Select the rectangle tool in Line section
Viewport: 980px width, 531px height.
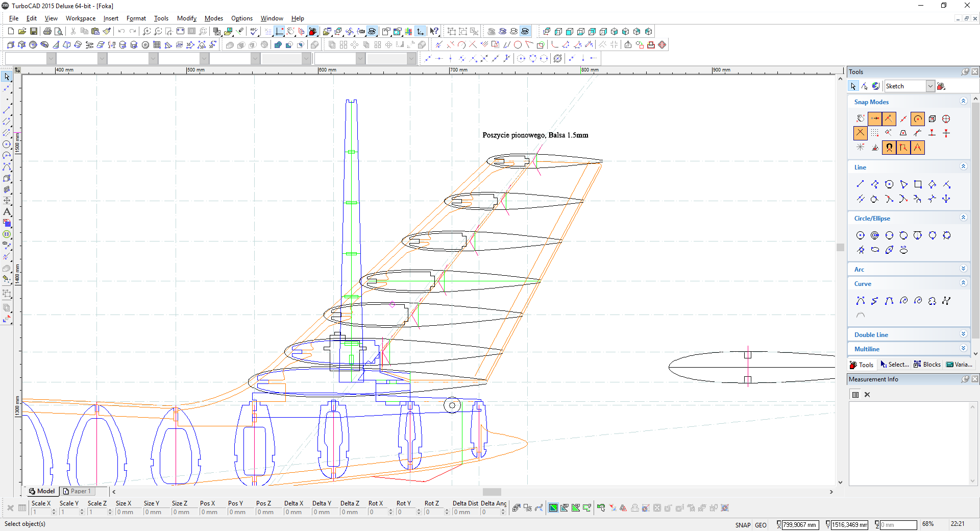pos(918,184)
